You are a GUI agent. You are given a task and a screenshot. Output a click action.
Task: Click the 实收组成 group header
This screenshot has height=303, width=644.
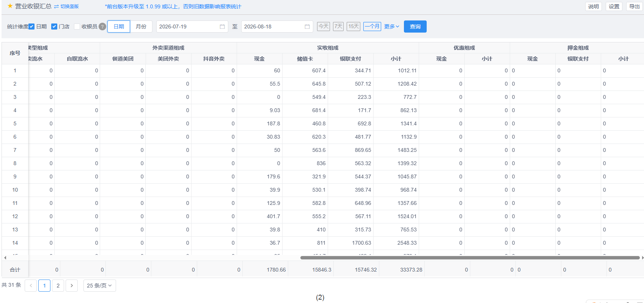328,48
